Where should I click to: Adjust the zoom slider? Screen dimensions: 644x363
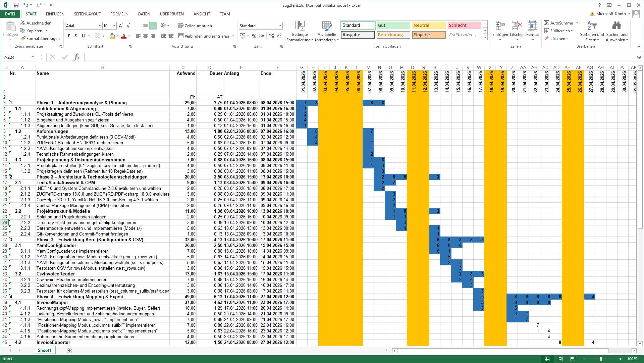point(601,359)
